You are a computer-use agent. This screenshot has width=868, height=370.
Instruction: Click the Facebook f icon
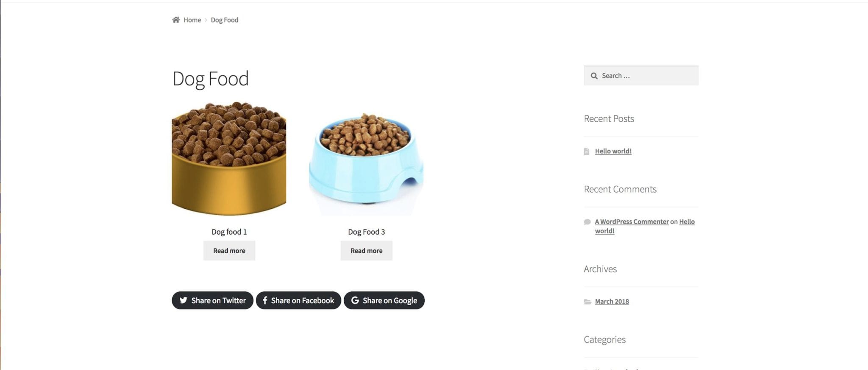point(265,300)
